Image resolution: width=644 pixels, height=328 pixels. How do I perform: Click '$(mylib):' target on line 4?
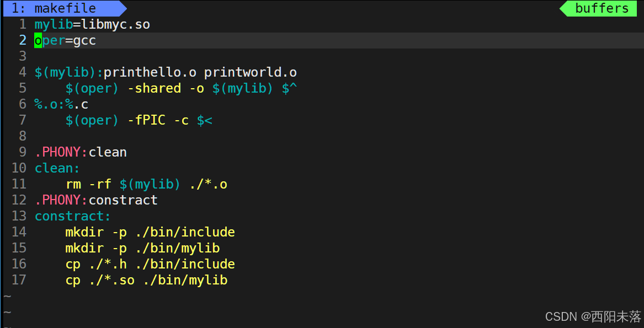[69, 72]
